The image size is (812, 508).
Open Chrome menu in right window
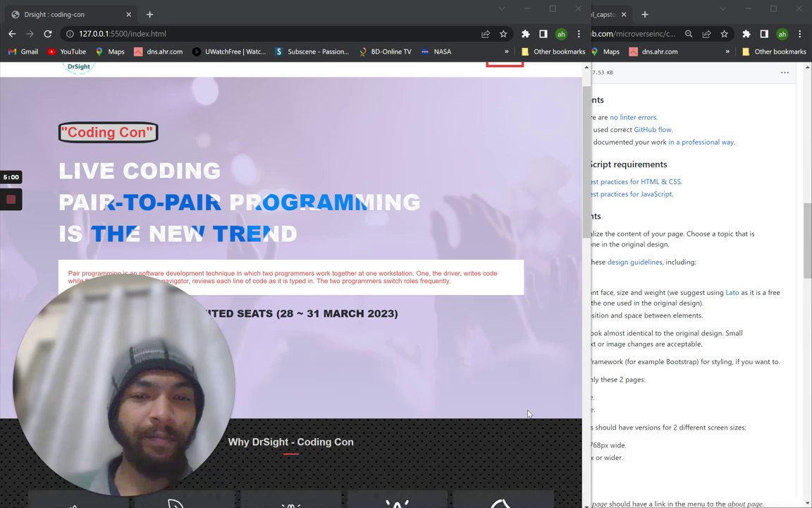pos(799,34)
